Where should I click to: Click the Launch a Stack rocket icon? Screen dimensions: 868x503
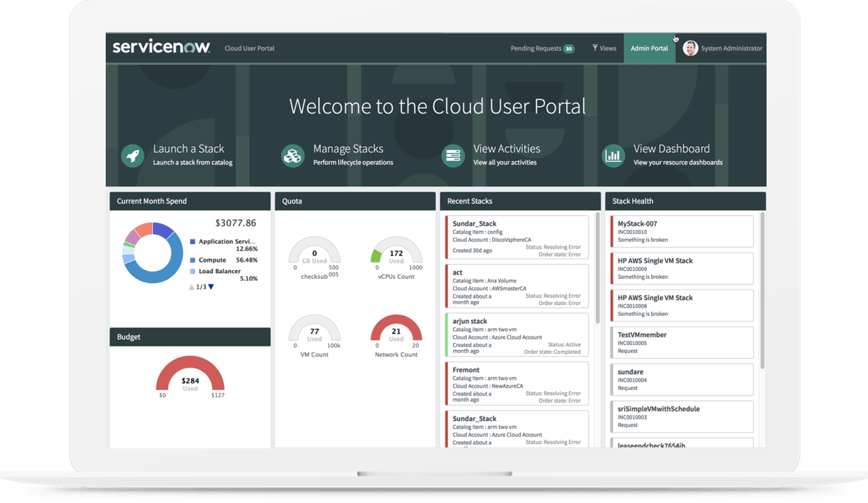click(132, 155)
